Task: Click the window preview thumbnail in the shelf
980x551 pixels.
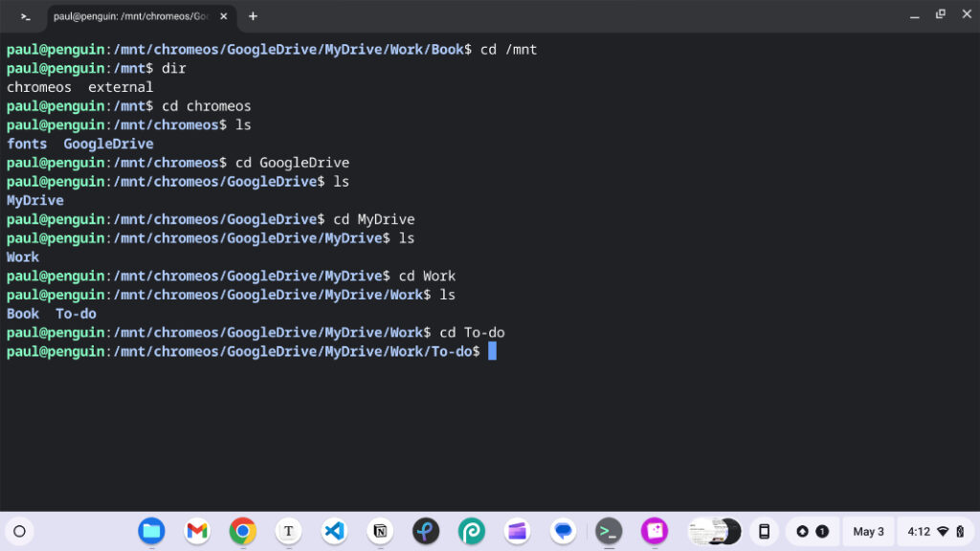Action: 716,531
